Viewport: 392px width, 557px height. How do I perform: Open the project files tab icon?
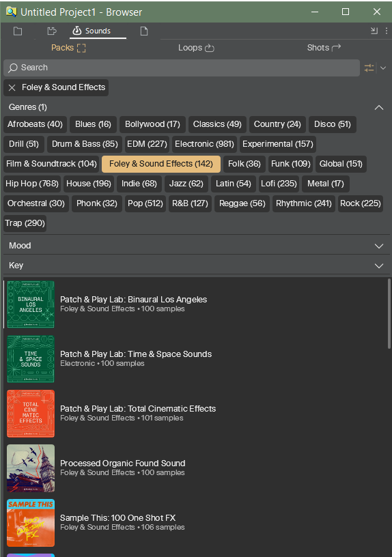(52, 31)
